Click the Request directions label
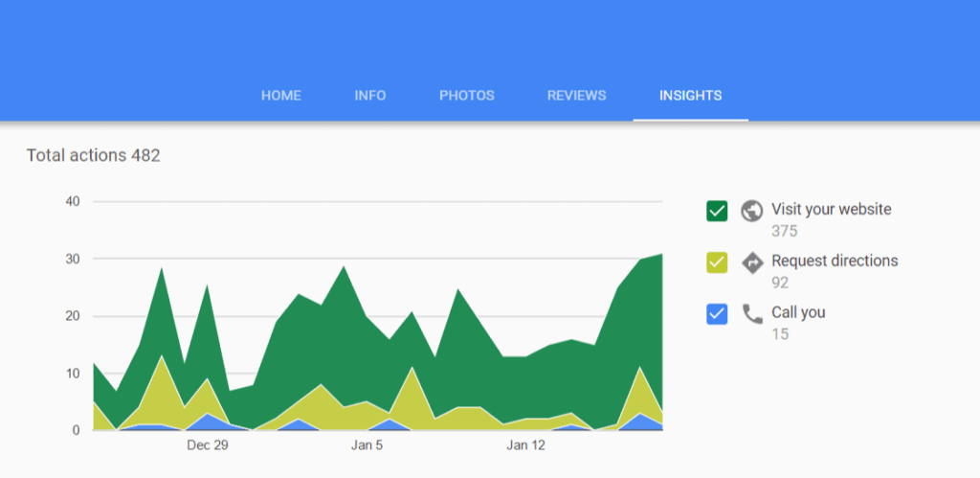 pos(835,261)
